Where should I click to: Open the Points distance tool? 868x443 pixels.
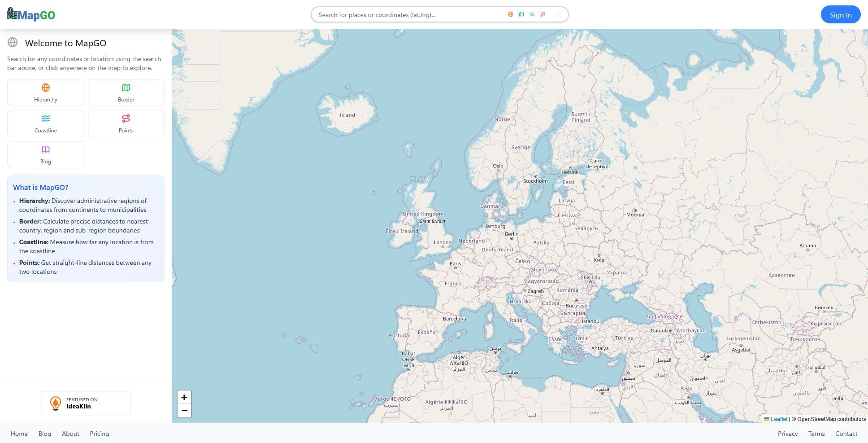(x=126, y=123)
